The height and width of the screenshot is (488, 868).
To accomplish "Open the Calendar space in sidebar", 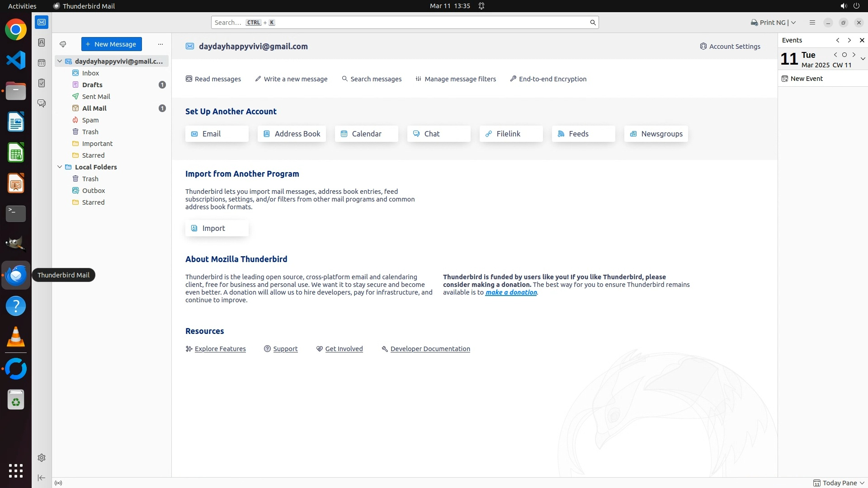I will coord(42,63).
